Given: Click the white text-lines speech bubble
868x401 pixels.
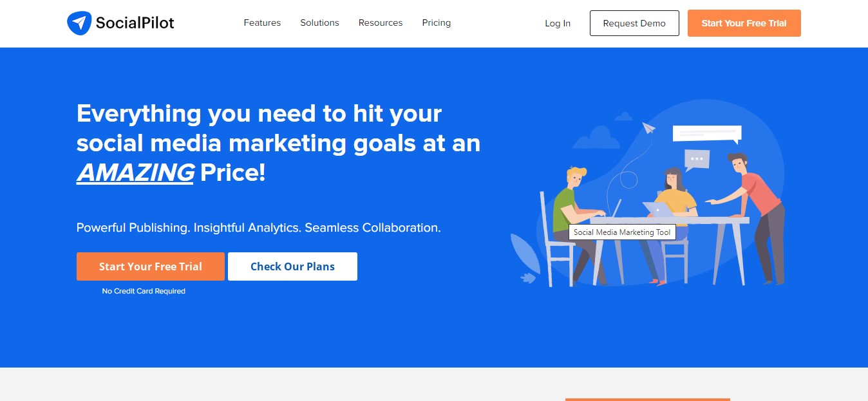Looking at the screenshot, I should point(706,133).
